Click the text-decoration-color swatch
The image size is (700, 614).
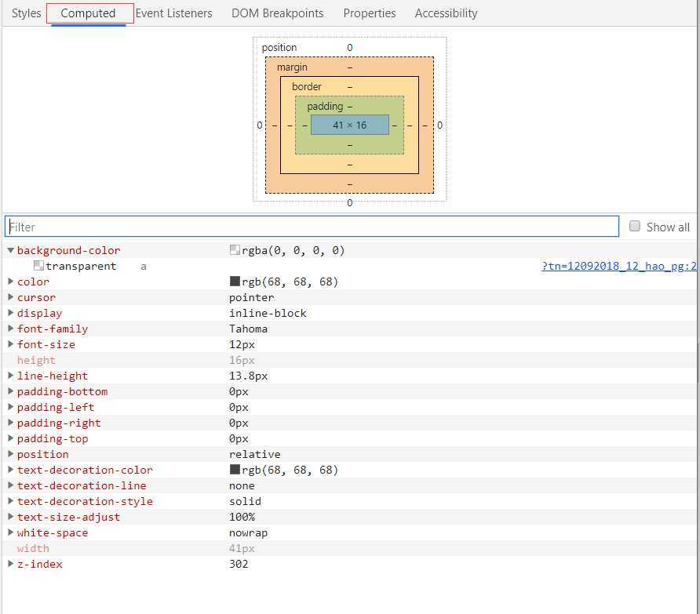pos(235,470)
